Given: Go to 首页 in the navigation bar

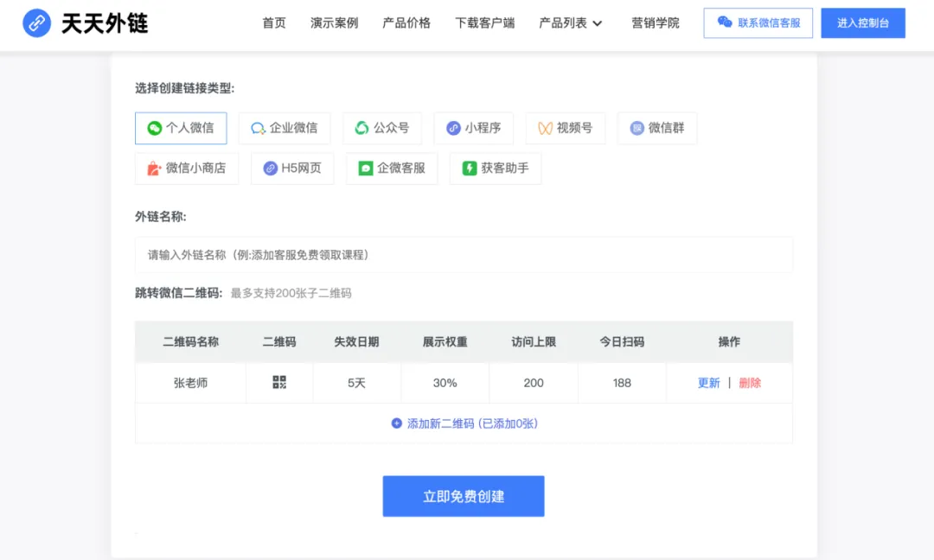Looking at the screenshot, I should click(274, 22).
